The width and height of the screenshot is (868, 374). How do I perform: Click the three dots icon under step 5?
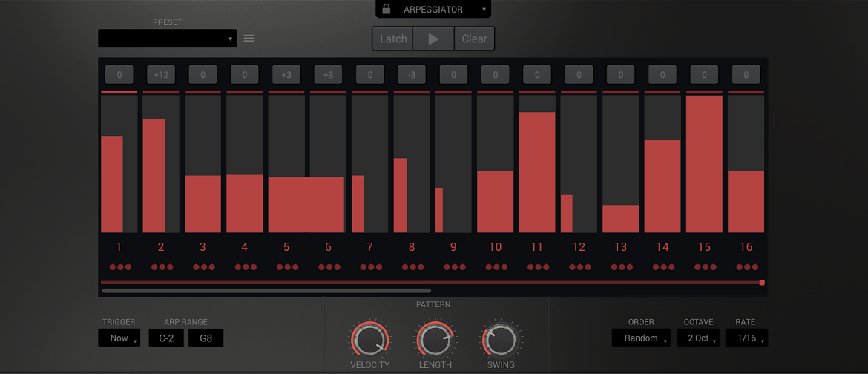pos(287,267)
